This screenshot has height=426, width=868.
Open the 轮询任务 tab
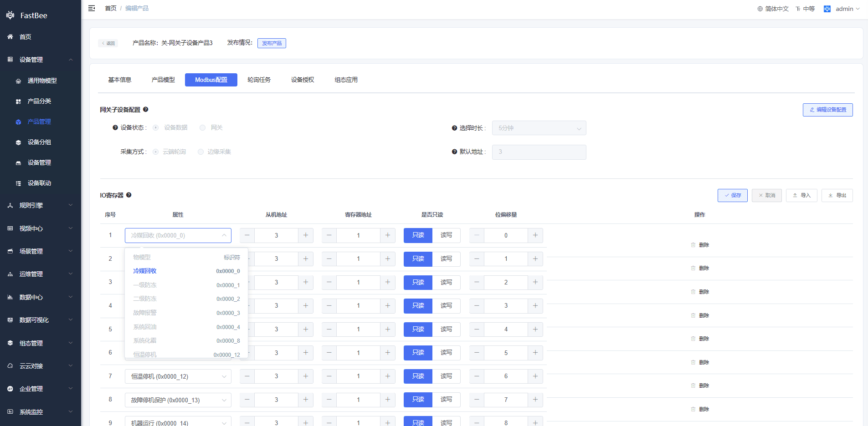(x=259, y=80)
